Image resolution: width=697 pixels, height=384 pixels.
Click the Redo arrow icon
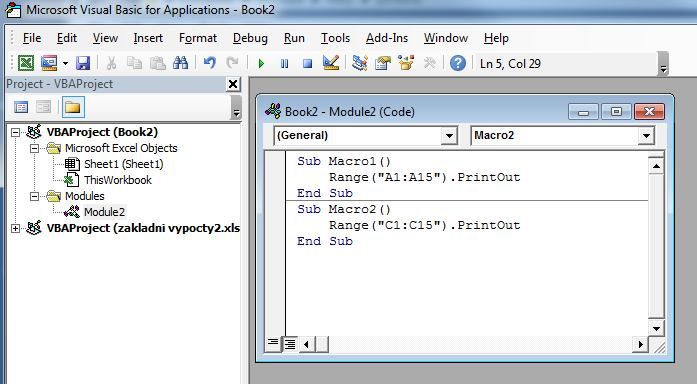[232, 63]
